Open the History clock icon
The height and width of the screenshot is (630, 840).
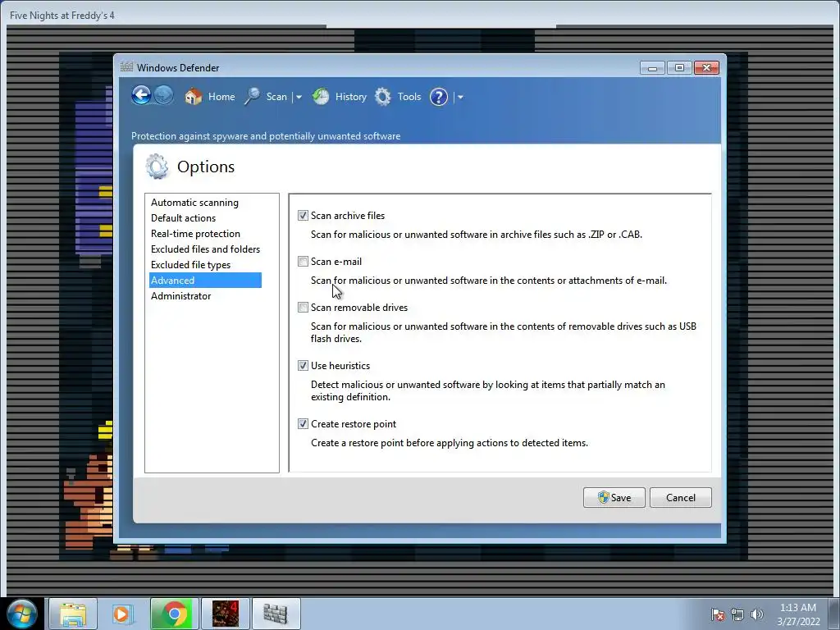click(321, 97)
